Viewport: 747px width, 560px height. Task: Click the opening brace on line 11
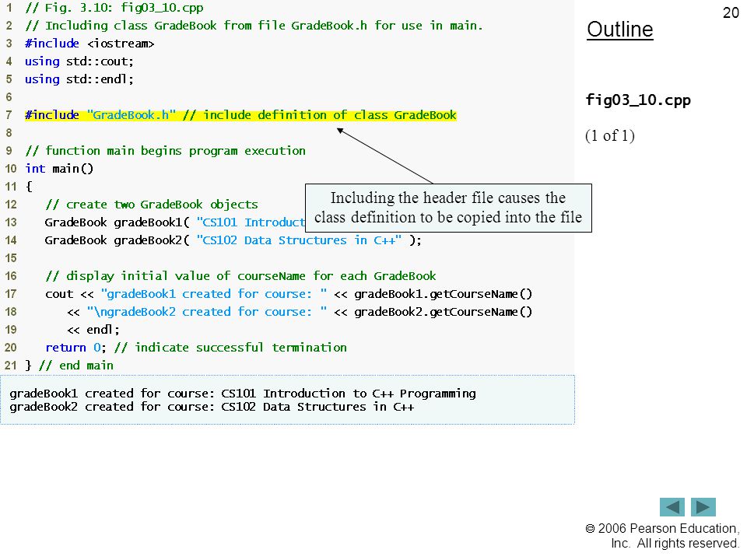coord(29,187)
